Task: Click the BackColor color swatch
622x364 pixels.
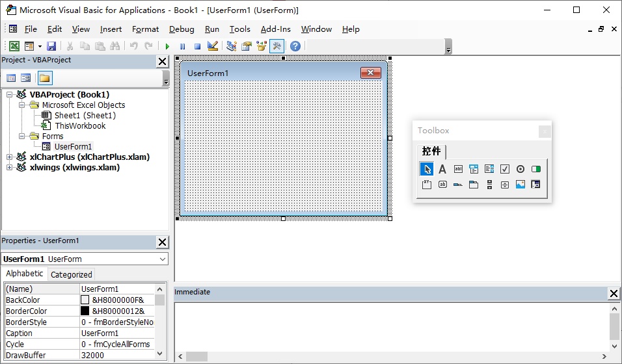Action: point(85,300)
